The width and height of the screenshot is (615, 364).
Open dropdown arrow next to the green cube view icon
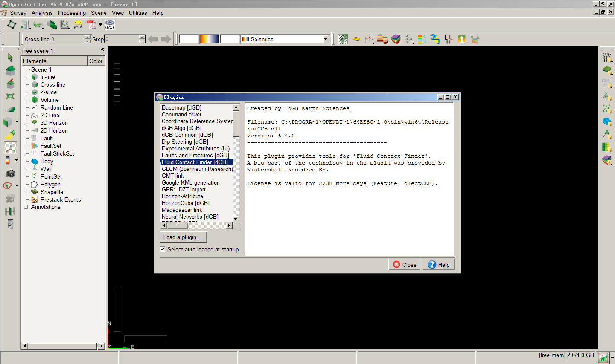pyautogui.click(x=17, y=122)
